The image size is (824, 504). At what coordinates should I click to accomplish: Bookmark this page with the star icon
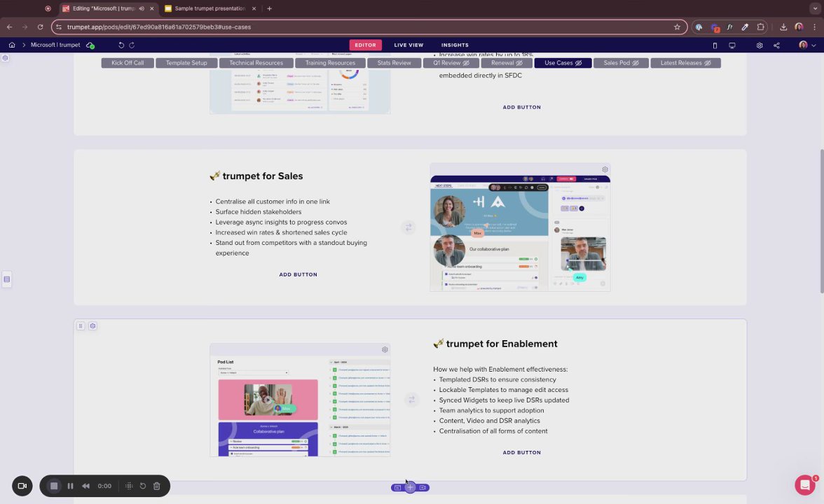(677, 27)
